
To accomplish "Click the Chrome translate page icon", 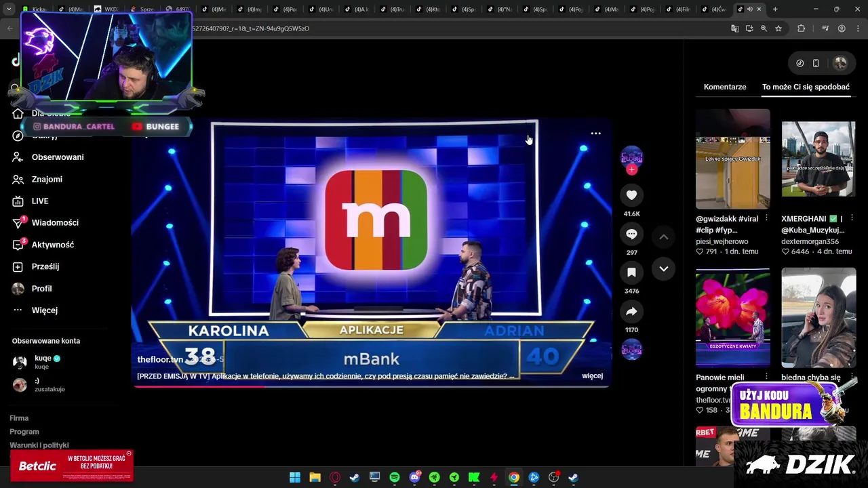I will click(734, 28).
